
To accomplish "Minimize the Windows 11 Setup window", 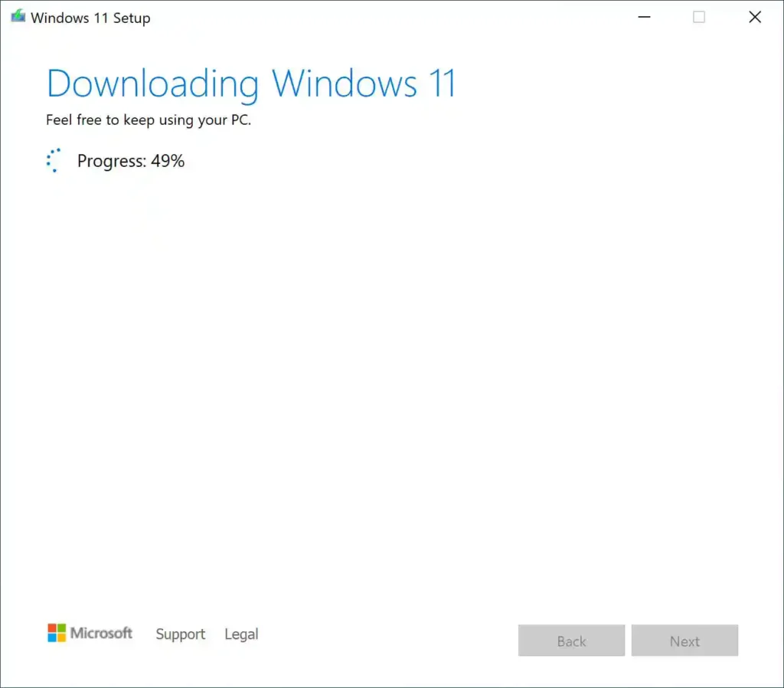I will (x=644, y=17).
